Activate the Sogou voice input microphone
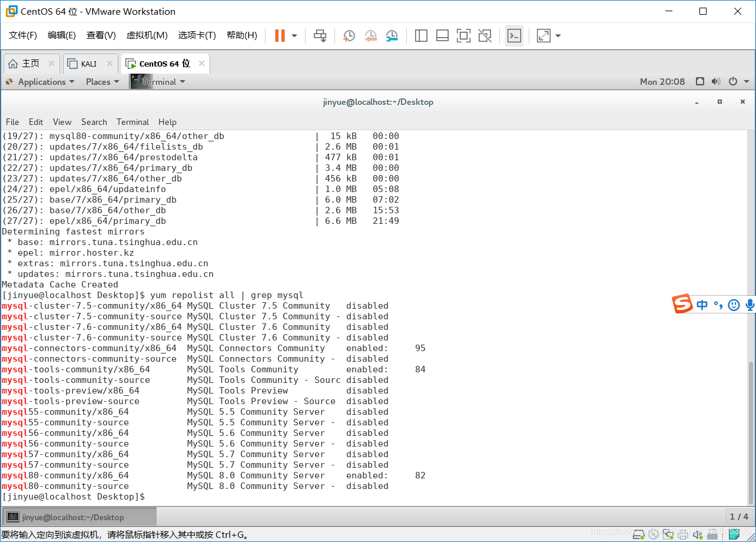 coord(750,305)
